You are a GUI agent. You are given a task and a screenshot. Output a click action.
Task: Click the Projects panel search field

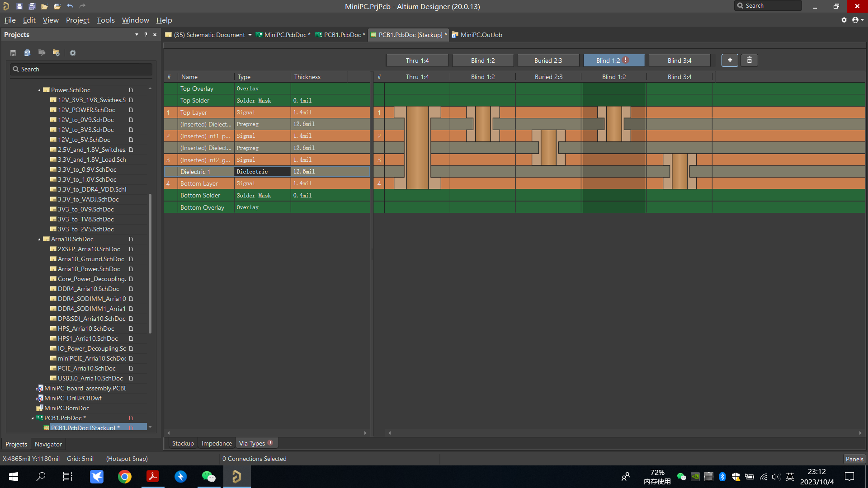(x=81, y=69)
